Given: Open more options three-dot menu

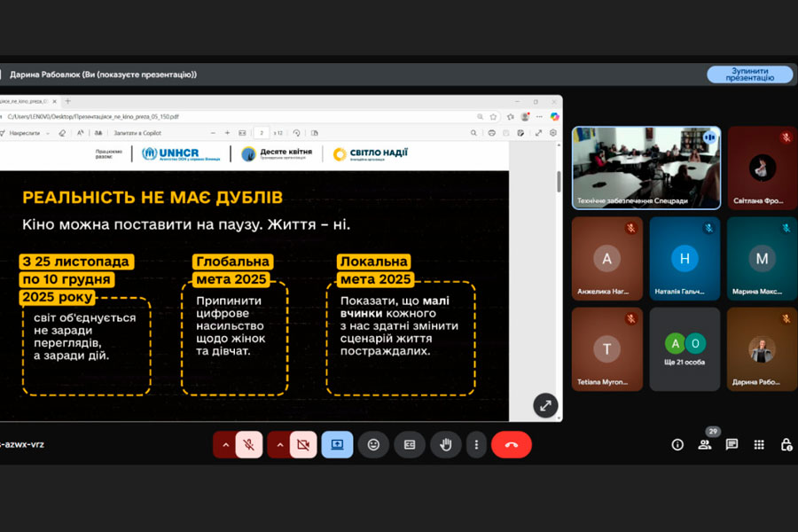Looking at the screenshot, I should coord(477,444).
